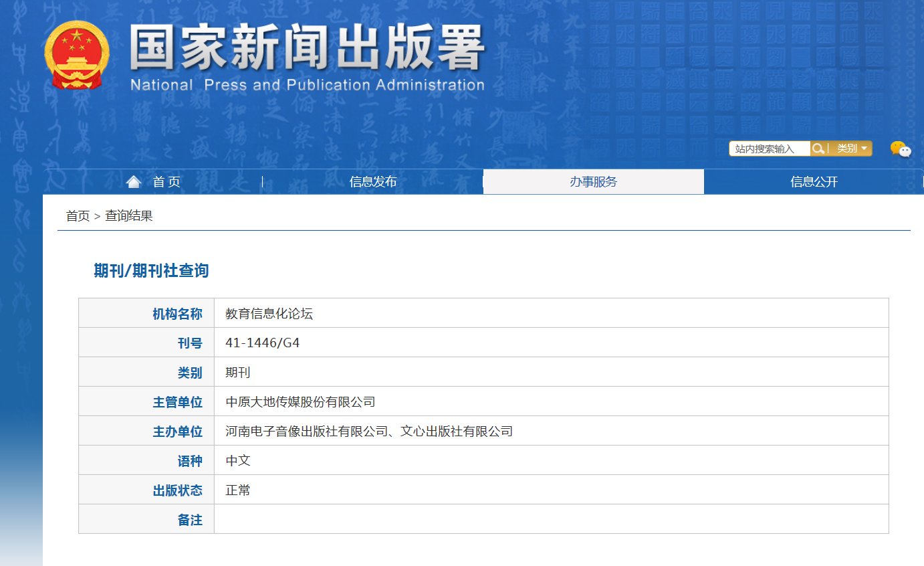Click the house icon in navigation bar
Image resolution: width=924 pixels, height=566 pixels.
(x=134, y=182)
